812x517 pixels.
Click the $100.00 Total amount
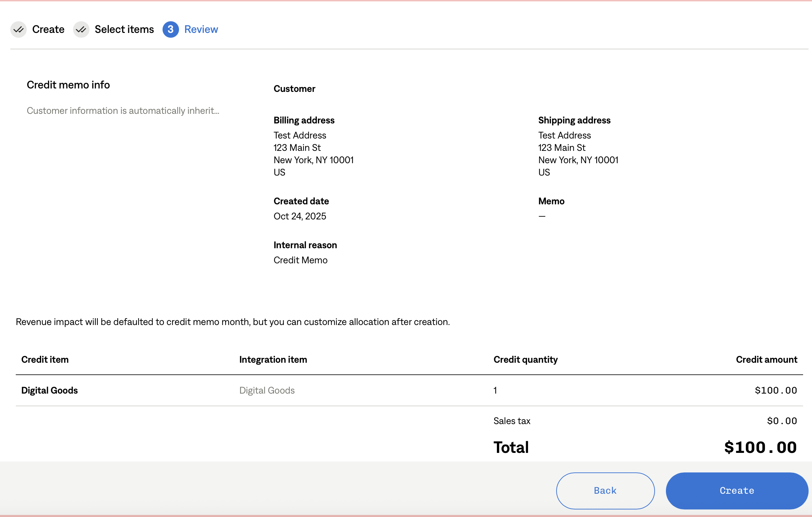click(x=760, y=447)
